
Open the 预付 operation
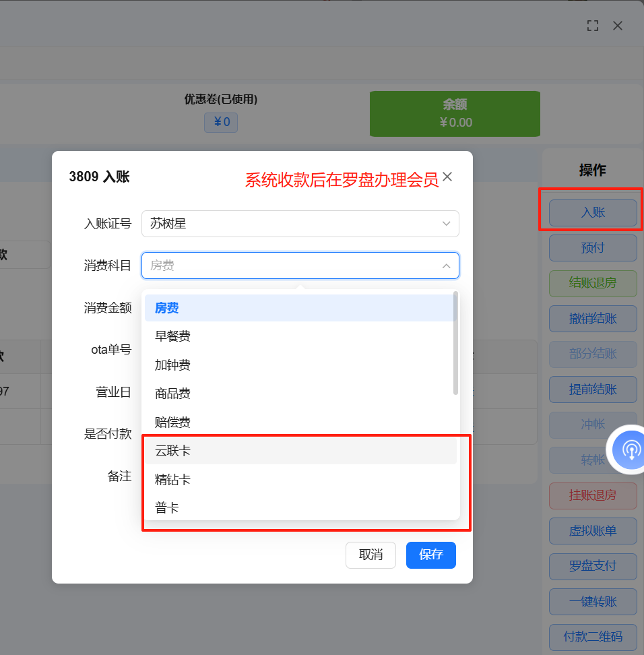click(x=593, y=248)
